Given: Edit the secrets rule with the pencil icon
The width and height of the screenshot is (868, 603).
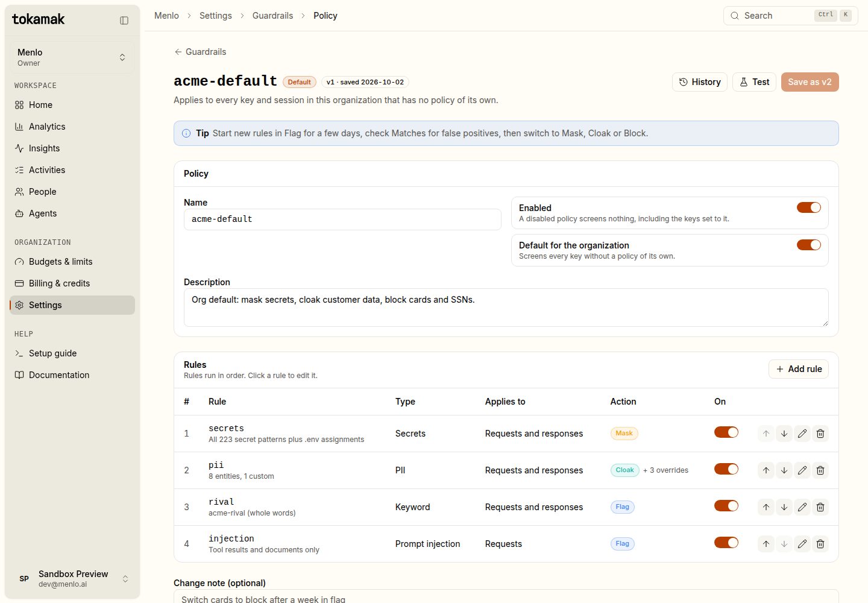Looking at the screenshot, I should (802, 434).
